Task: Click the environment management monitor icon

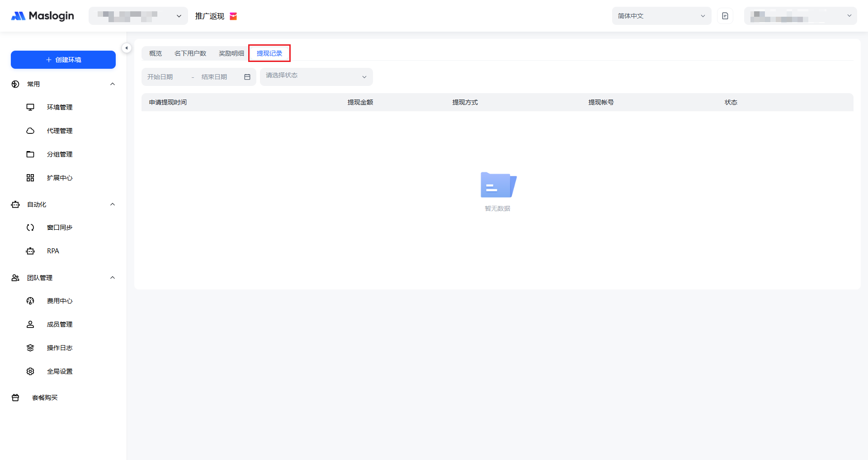Action: (x=30, y=107)
